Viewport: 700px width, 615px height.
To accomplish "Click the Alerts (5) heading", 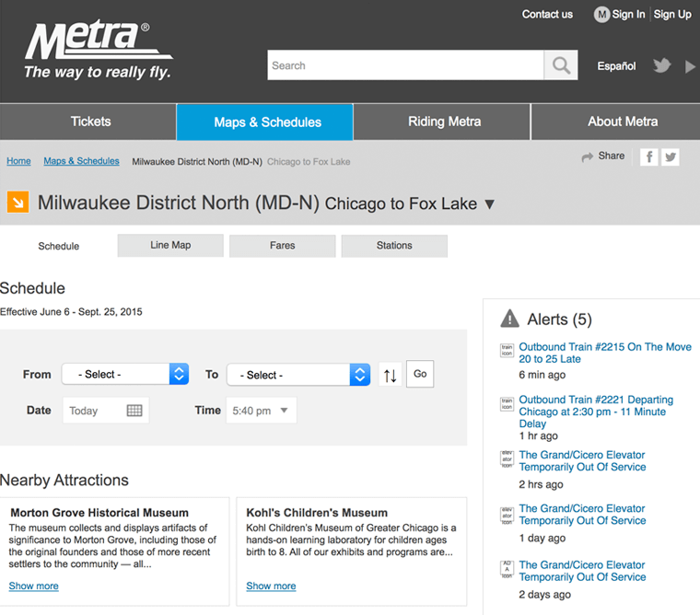I will pos(559,319).
